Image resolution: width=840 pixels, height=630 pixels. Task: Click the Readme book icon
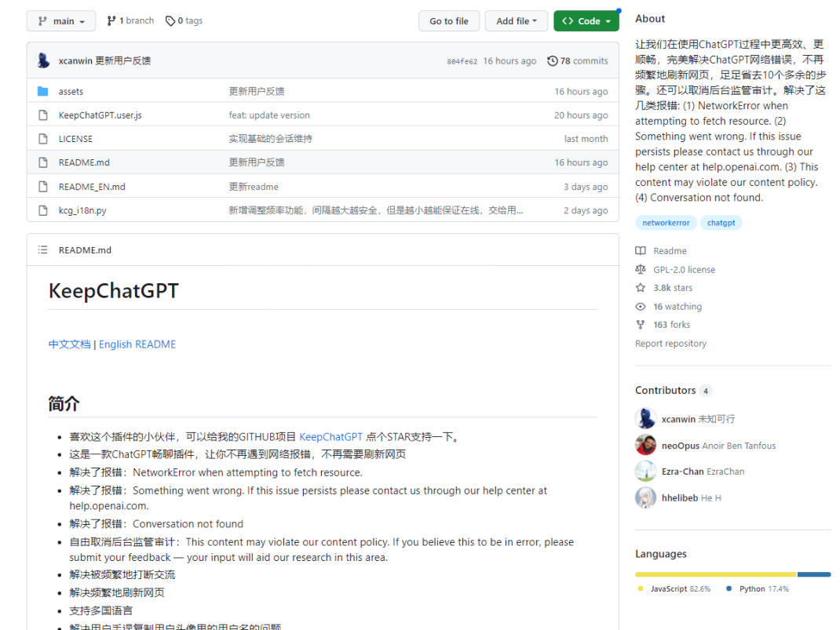click(640, 250)
